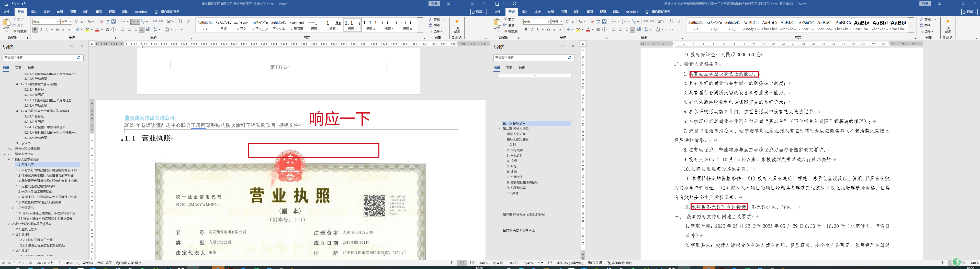
Task: Click the increase indent icon in the 招标文件 window
Action: [x=652, y=22]
